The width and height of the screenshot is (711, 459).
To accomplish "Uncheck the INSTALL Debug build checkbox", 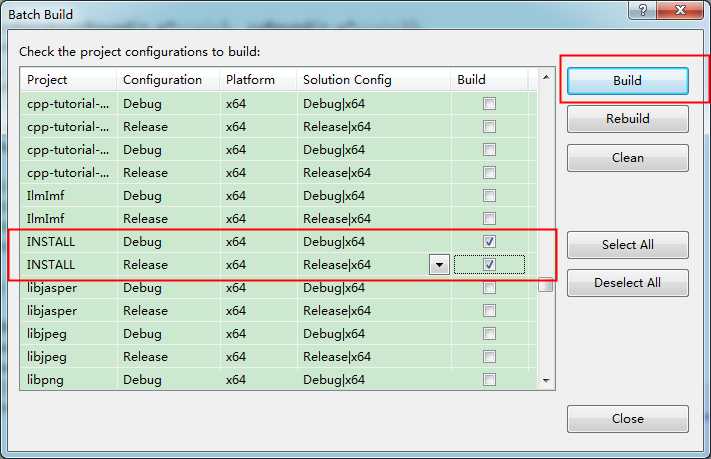I will click(489, 242).
